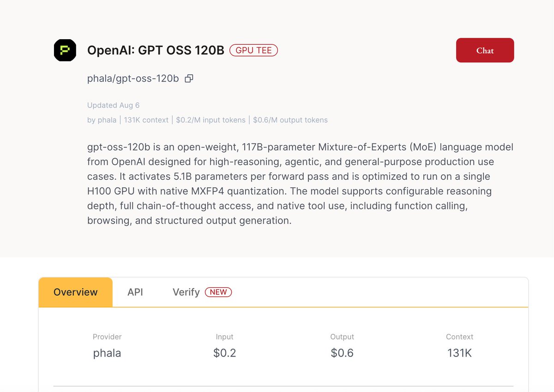Click the 131K context metadata text

(x=146, y=120)
